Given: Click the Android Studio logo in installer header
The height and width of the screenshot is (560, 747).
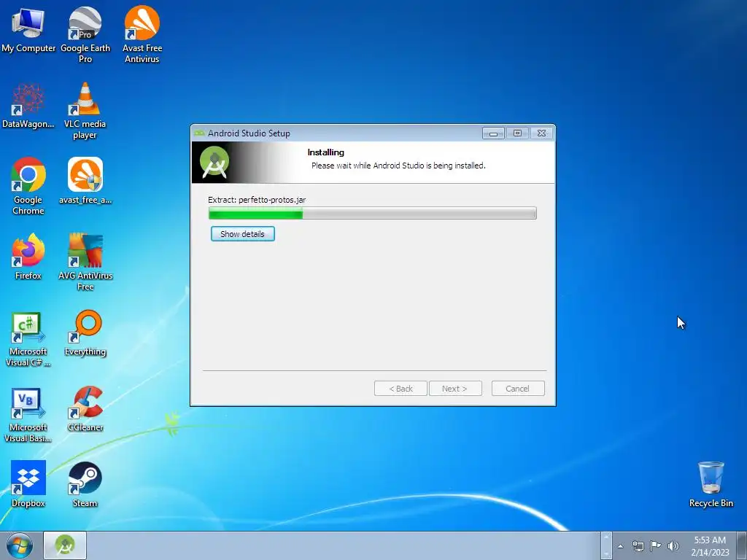Looking at the screenshot, I should click(x=214, y=163).
